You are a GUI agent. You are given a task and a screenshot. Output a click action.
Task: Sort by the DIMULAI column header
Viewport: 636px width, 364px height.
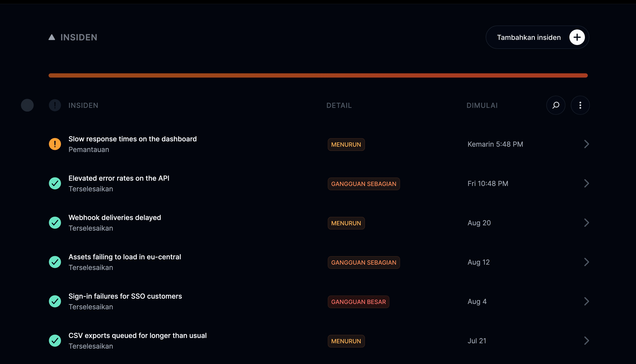482,106
